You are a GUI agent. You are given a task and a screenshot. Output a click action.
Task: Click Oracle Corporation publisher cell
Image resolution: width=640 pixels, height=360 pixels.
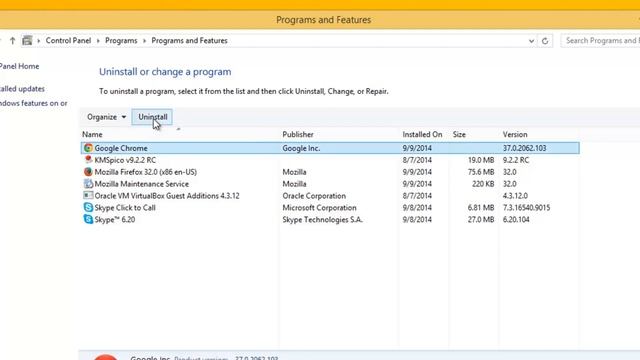[x=314, y=196]
